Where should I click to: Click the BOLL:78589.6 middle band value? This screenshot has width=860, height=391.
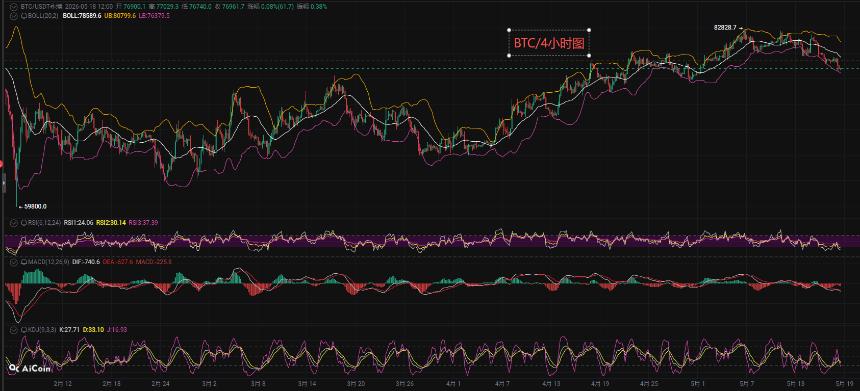click(82, 16)
